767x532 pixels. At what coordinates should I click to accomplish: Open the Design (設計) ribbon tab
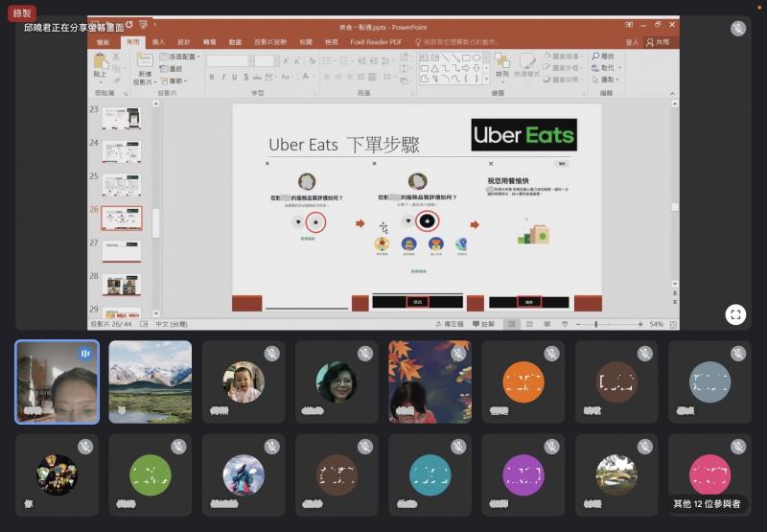(183, 42)
